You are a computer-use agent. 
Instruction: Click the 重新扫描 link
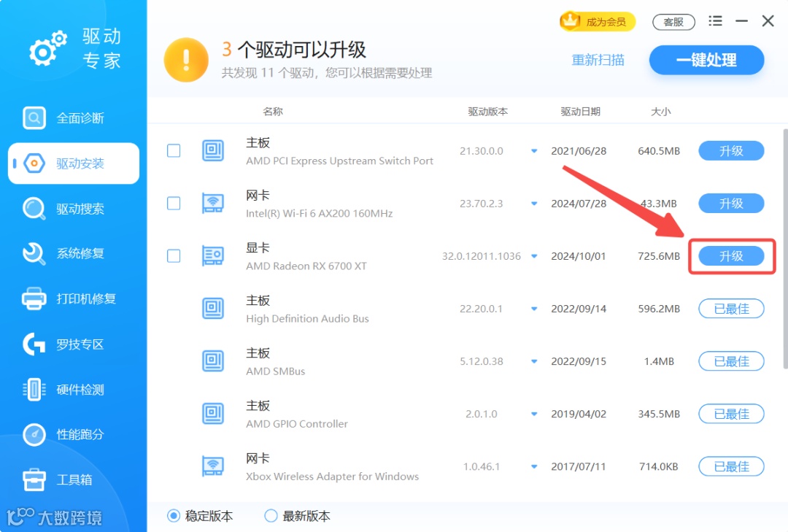[598, 61]
